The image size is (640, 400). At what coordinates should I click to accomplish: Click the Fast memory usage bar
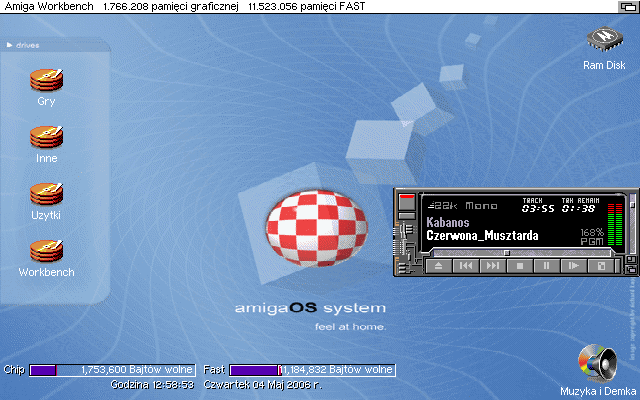(312, 370)
